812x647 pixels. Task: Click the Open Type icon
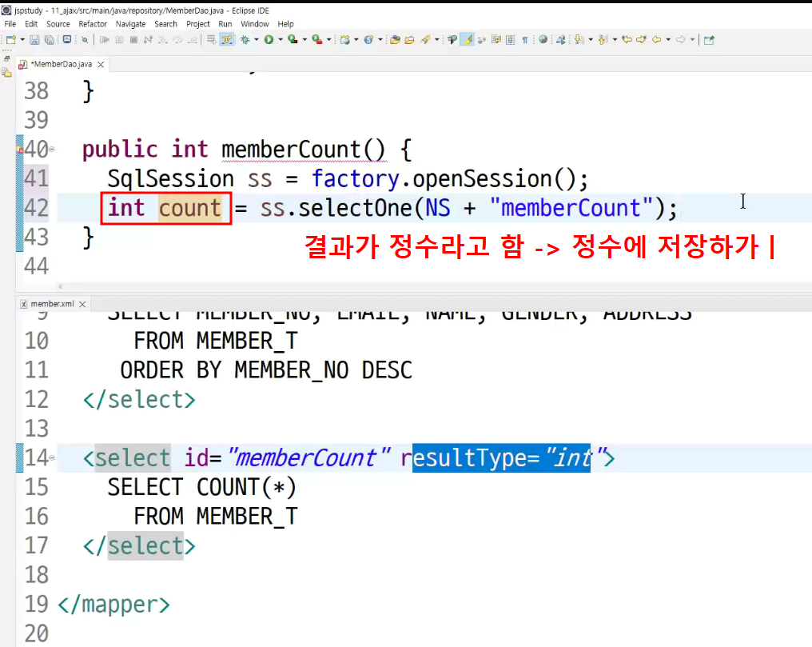pos(395,39)
